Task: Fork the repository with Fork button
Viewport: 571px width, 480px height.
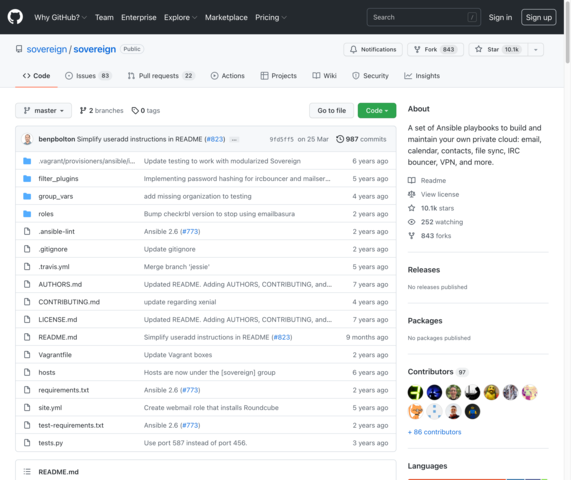Action: tap(435, 50)
